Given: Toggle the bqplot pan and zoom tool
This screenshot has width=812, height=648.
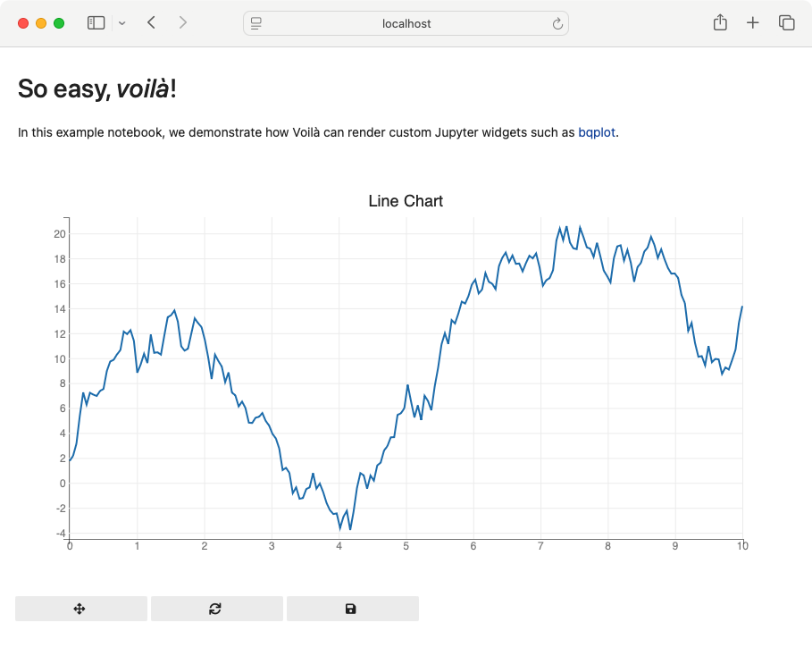Looking at the screenshot, I should tap(80, 609).
